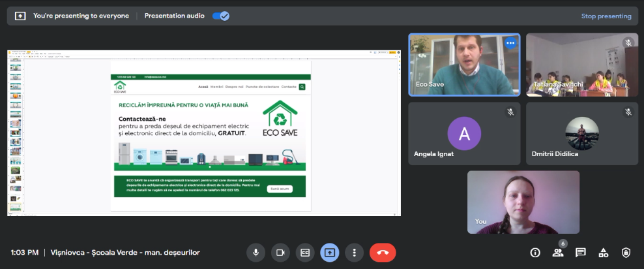
Task: Click Acasă in the slide's website menu
Action: click(x=203, y=87)
